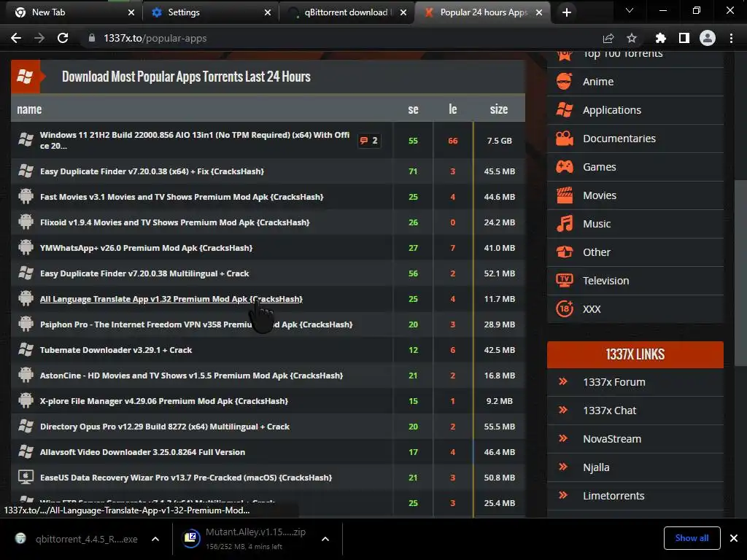The image size is (747, 560).
Task: Click the Television TV icon
Action: point(565,281)
